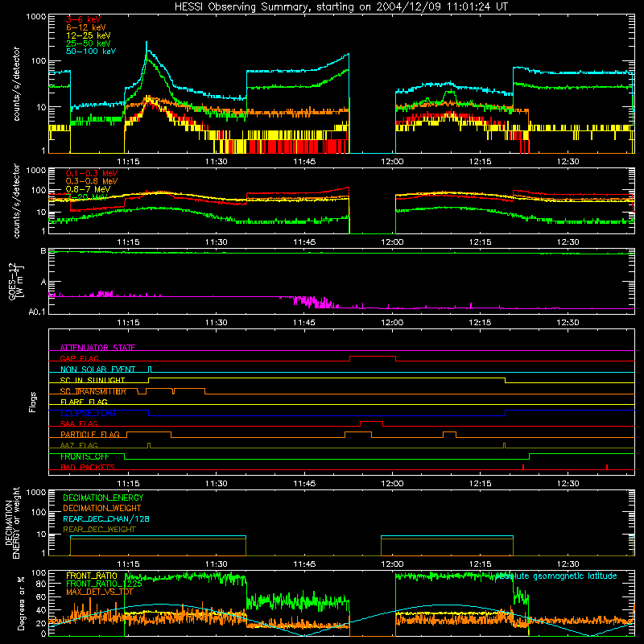This screenshot has width=644, height=644.
Task: Select the FLARE_FLAG label
Action: (x=84, y=402)
